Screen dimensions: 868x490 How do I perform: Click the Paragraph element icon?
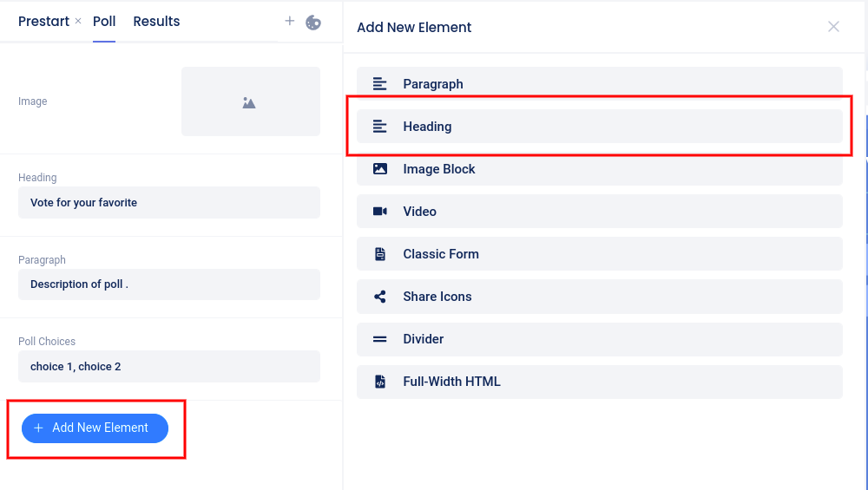[x=379, y=84]
